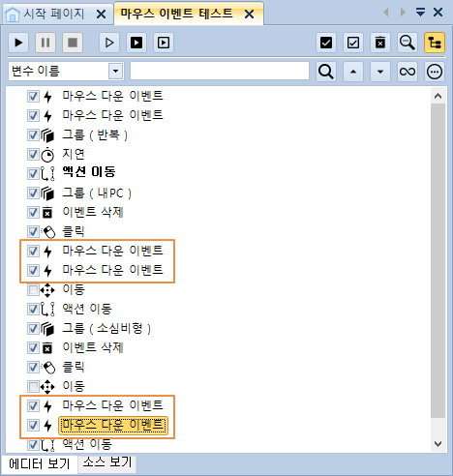Uncheck the 지연 action checkbox
The width and height of the screenshot is (453, 476).
tap(33, 154)
